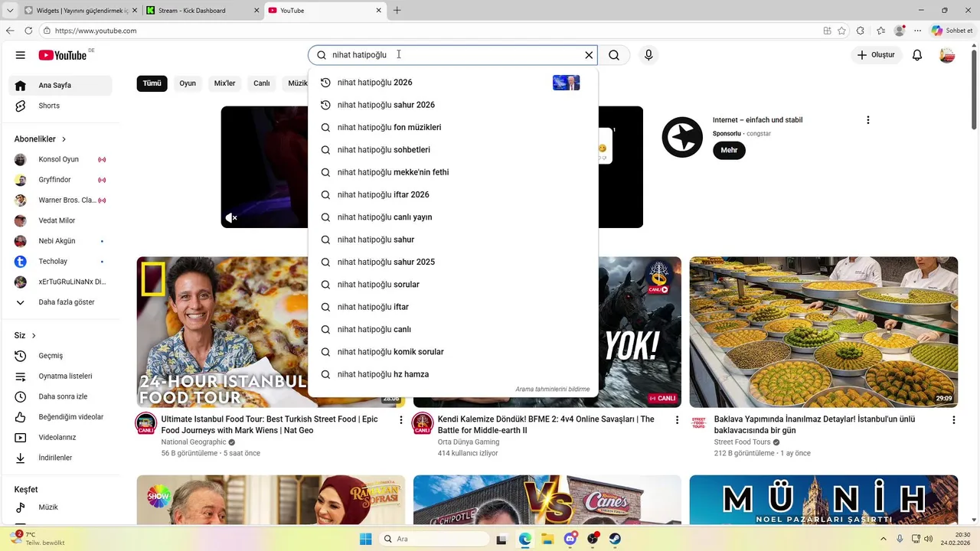
Task: Clear the search box with the X
Action: coord(589,55)
